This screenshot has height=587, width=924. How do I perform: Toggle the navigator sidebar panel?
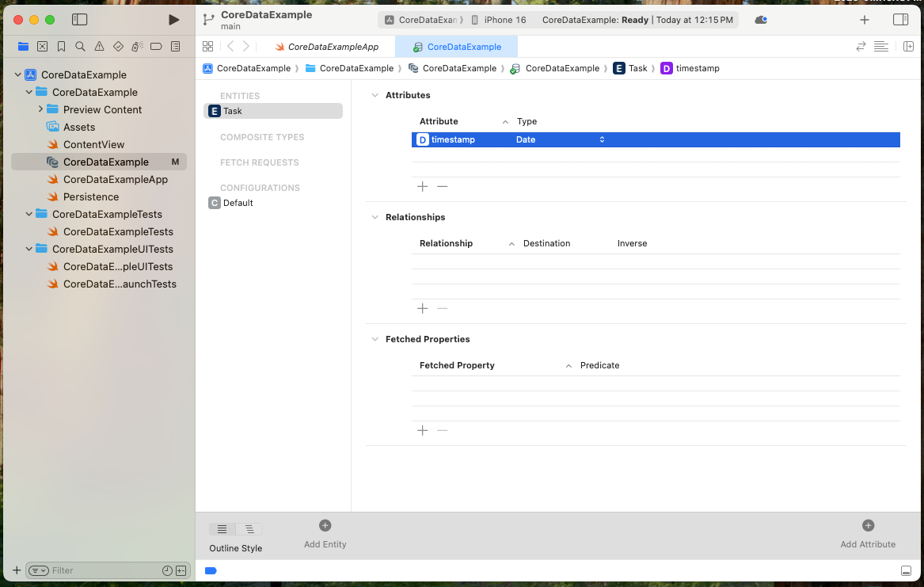pyautogui.click(x=79, y=20)
